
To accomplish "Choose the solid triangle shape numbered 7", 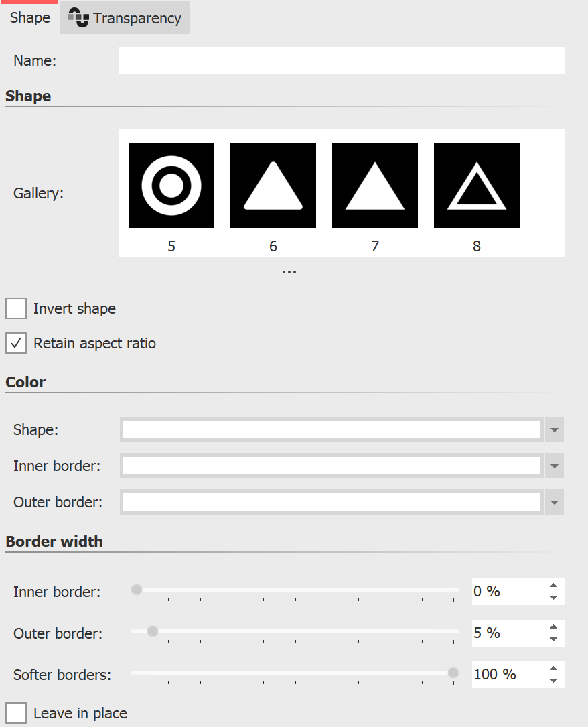I will tap(375, 186).
